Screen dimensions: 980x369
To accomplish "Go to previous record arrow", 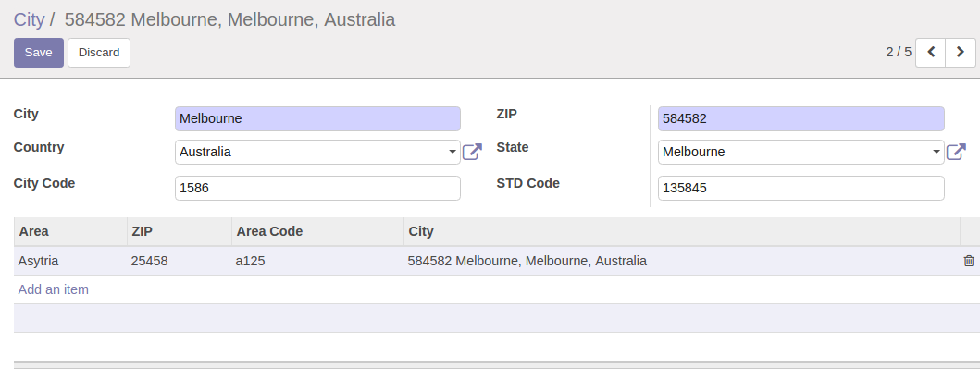I will 931,53.
